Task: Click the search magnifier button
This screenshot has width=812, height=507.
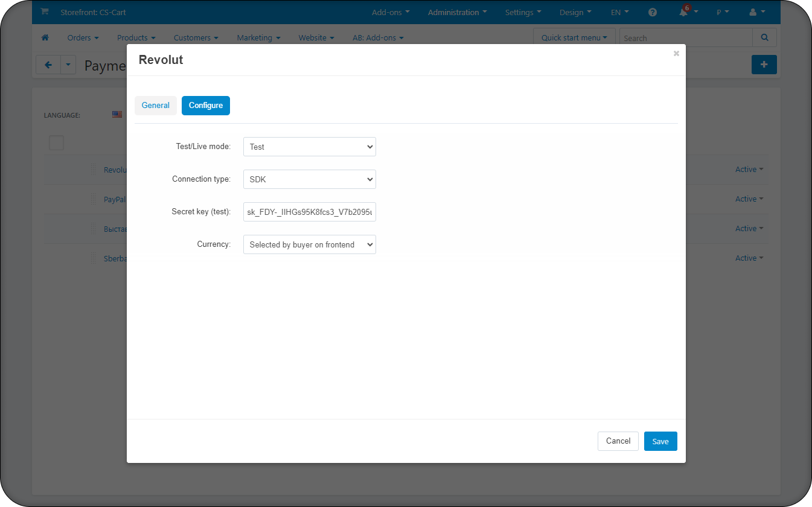Action: (x=765, y=37)
